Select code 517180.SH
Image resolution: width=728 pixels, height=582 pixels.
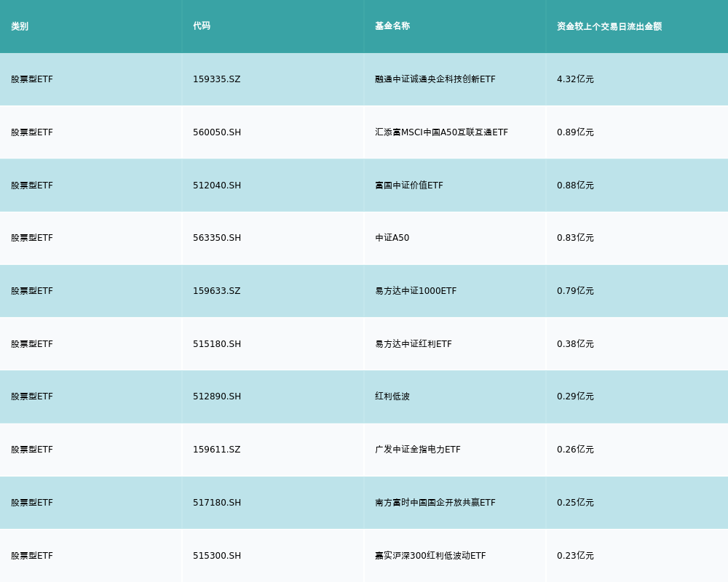click(217, 503)
